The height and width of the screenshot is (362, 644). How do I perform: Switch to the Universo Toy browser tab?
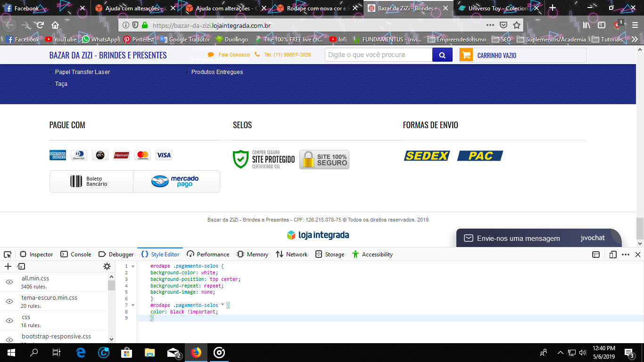click(498, 8)
